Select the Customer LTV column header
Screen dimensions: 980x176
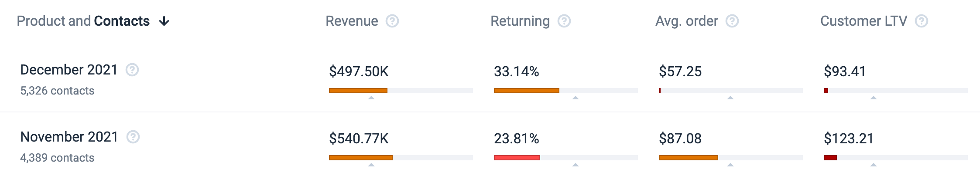coord(863,21)
